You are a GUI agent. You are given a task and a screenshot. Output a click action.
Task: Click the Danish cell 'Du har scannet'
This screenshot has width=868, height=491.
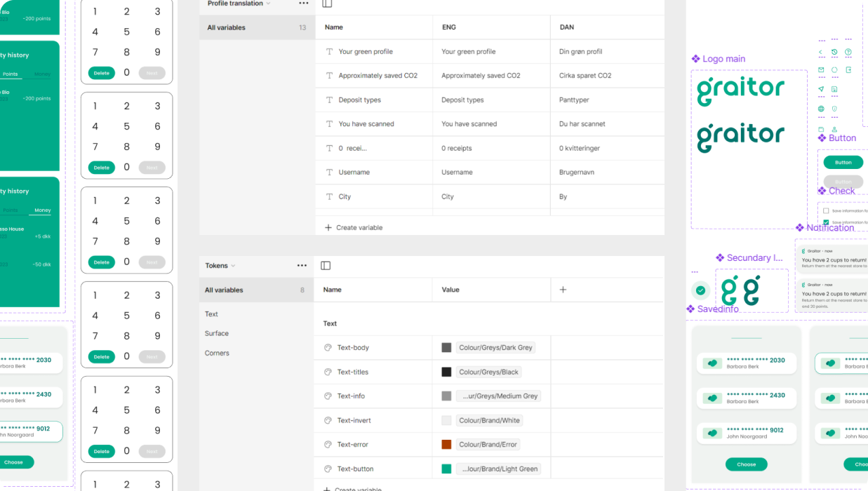point(582,124)
